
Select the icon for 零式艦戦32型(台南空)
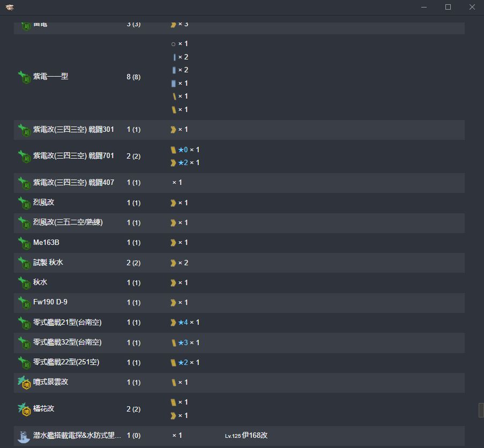tap(24, 343)
